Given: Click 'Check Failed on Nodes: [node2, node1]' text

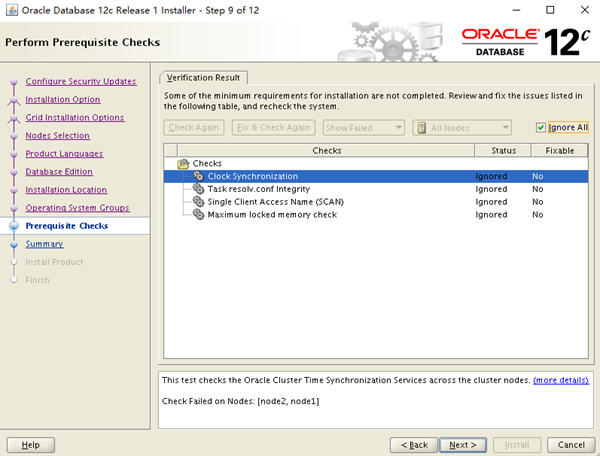Looking at the screenshot, I should [x=240, y=401].
